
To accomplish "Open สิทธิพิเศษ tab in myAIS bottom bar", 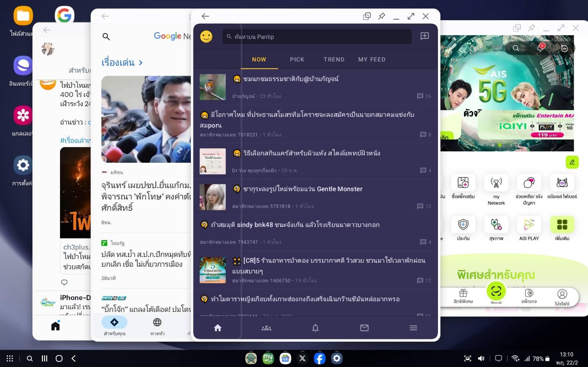I will (463, 296).
